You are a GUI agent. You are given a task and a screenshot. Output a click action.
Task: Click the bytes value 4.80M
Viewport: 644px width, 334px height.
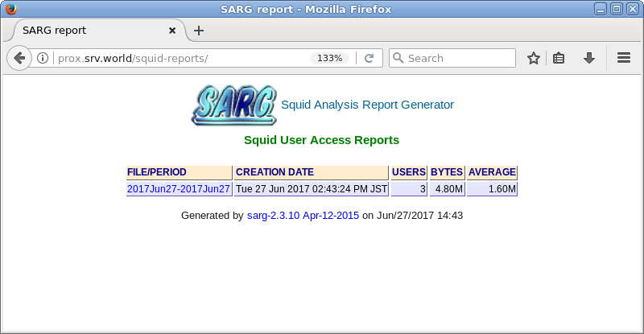coord(447,189)
